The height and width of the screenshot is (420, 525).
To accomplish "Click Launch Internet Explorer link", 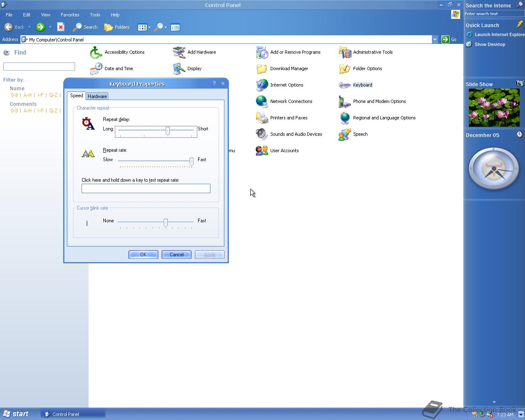I will coord(495,34).
